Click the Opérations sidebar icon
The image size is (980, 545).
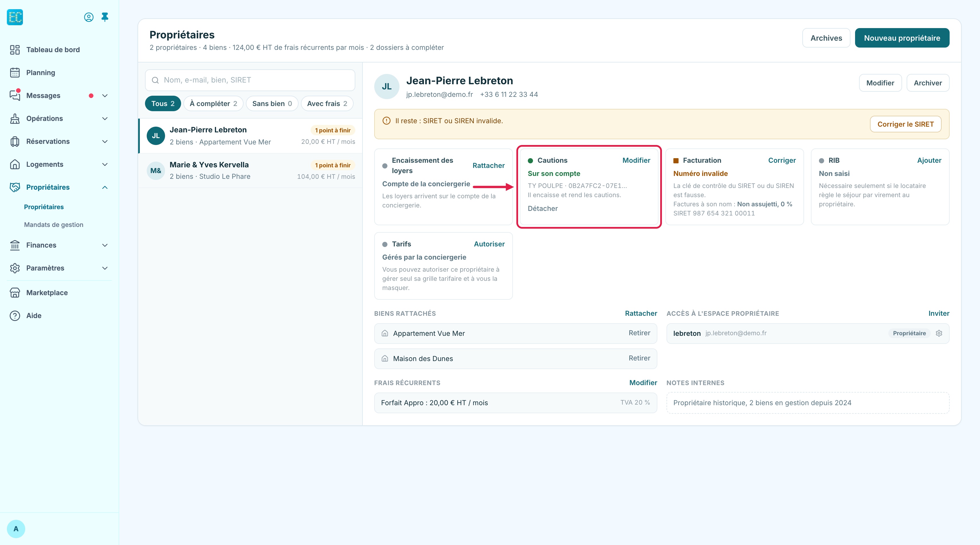[x=15, y=119]
